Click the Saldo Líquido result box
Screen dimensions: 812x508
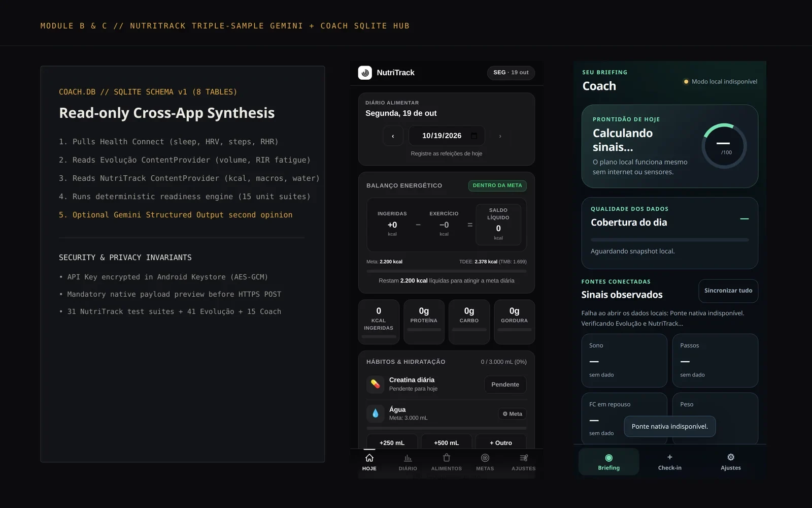(498, 224)
